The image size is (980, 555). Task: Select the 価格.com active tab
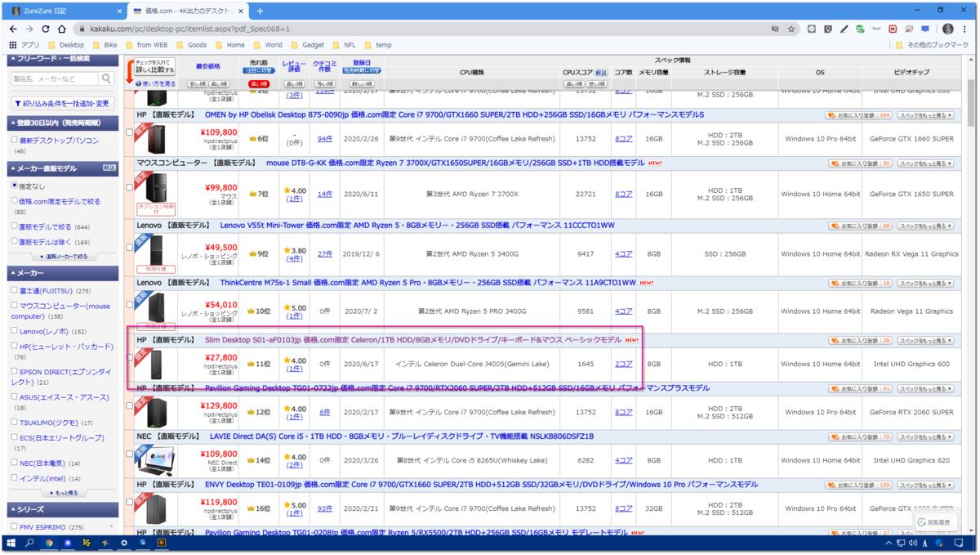(x=187, y=11)
